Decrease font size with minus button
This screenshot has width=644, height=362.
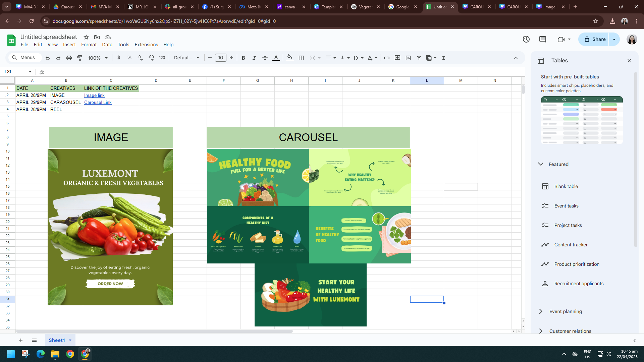210,58
